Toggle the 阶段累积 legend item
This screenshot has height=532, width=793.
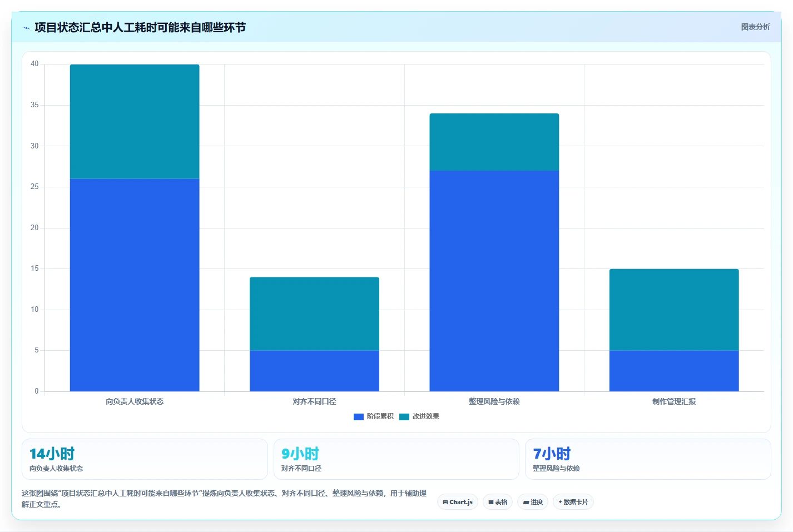coord(374,416)
